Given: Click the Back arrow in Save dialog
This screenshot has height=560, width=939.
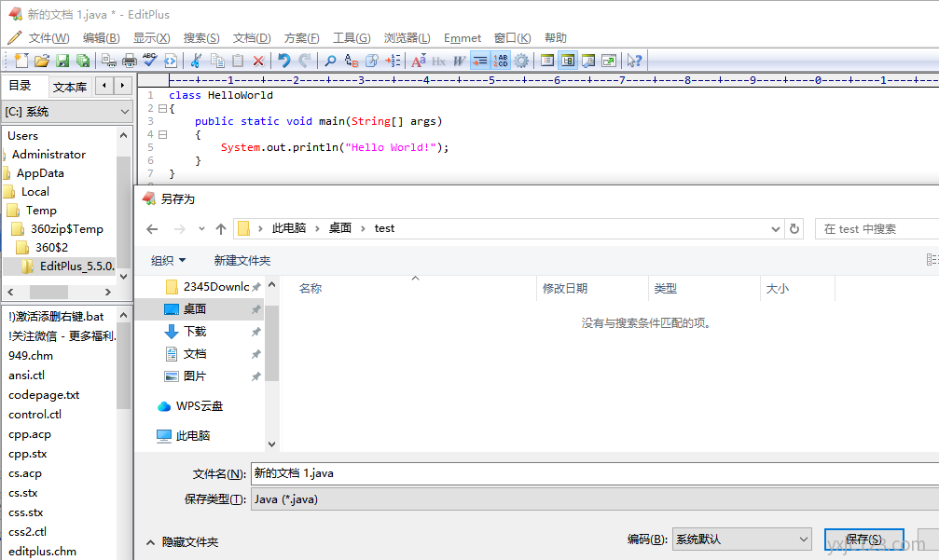Looking at the screenshot, I should coord(152,228).
